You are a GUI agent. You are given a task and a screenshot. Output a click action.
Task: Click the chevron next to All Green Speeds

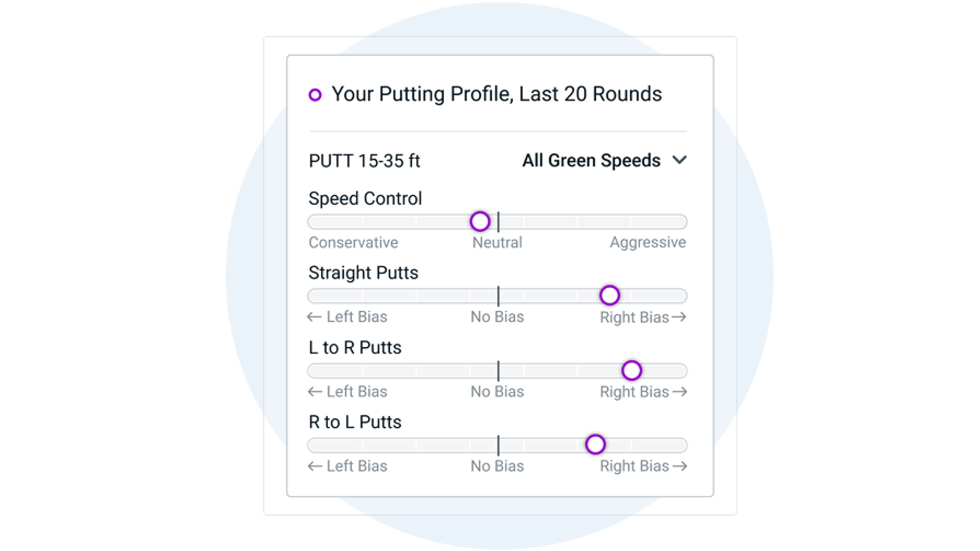(679, 160)
